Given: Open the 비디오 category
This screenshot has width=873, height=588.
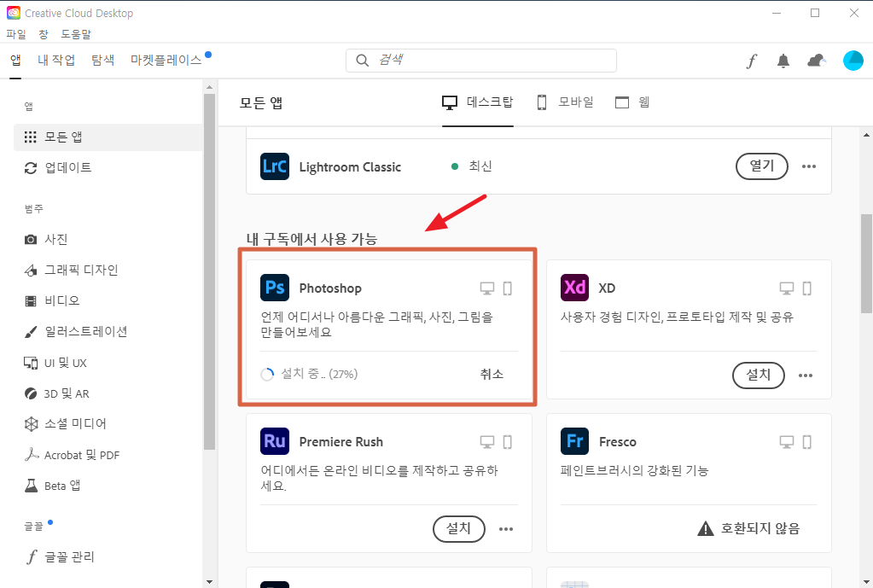Looking at the screenshot, I should tap(52, 300).
